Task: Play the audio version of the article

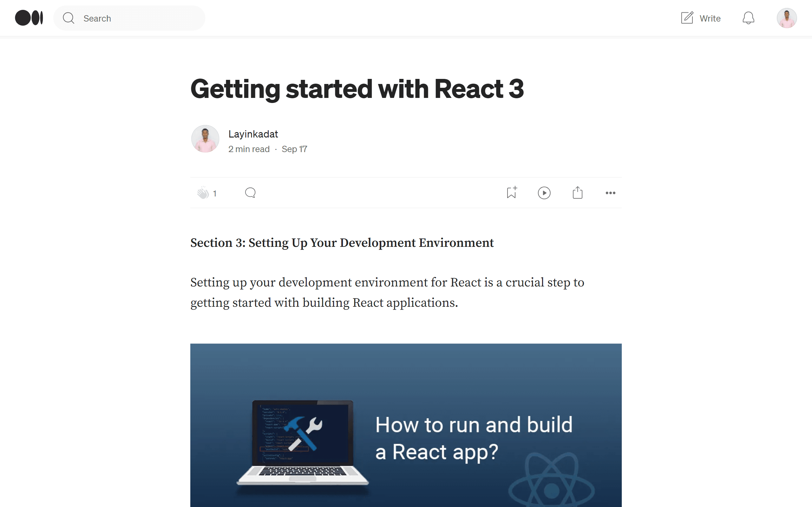Action: pos(544,192)
